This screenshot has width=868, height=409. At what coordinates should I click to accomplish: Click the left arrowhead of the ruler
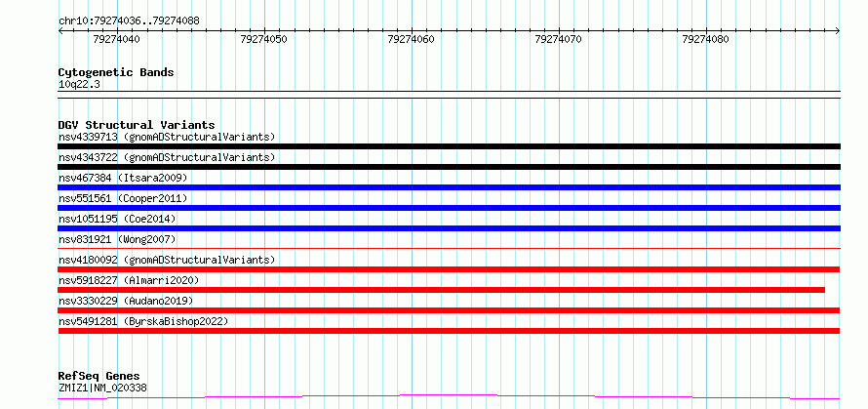click(x=60, y=31)
